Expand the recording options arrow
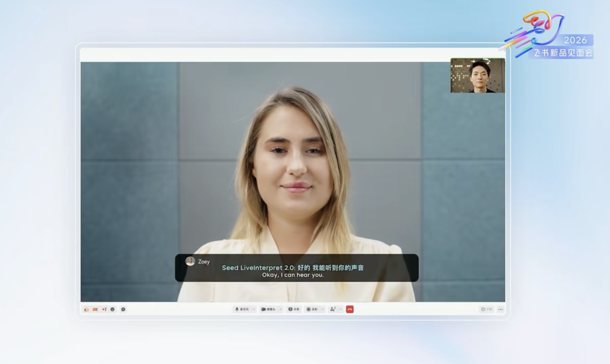The height and width of the screenshot is (364, 610). point(323,309)
